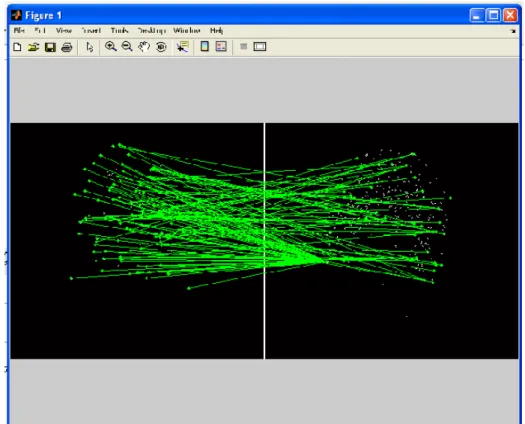Activate the Zoom Out magnifier tool
The width and height of the screenshot is (525, 424).
[x=127, y=46]
